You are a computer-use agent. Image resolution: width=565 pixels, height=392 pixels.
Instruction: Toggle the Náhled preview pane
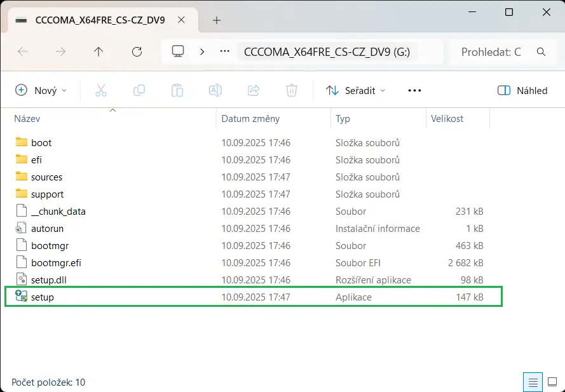(522, 90)
